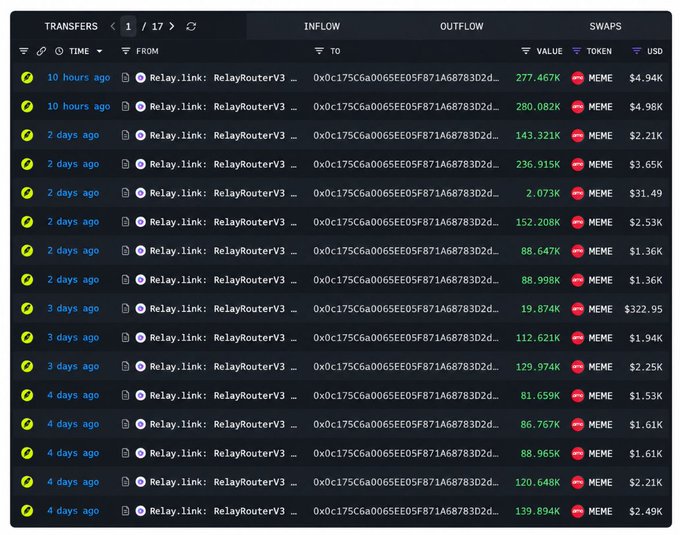Viewport: 680px width, 535px height.
Task: Open '4 days ago' link for 139.894K transfer
Action: coord(73,511)
